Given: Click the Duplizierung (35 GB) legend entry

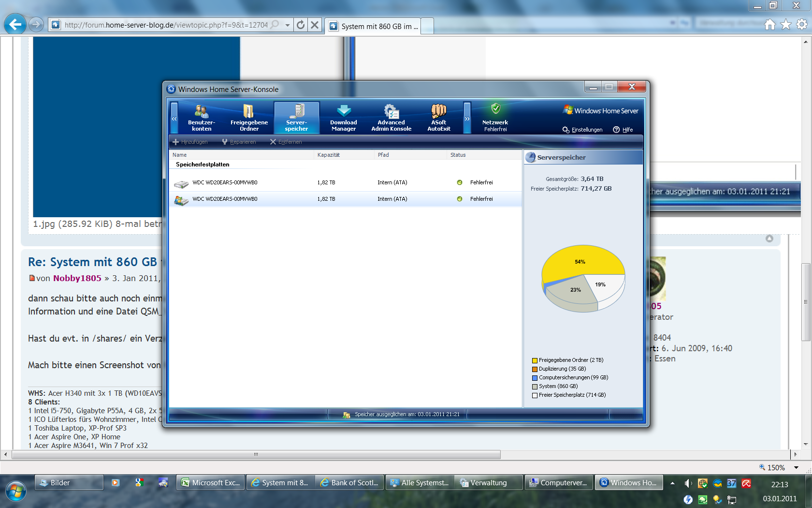Looking at the screenshot, I should point(559,369).
